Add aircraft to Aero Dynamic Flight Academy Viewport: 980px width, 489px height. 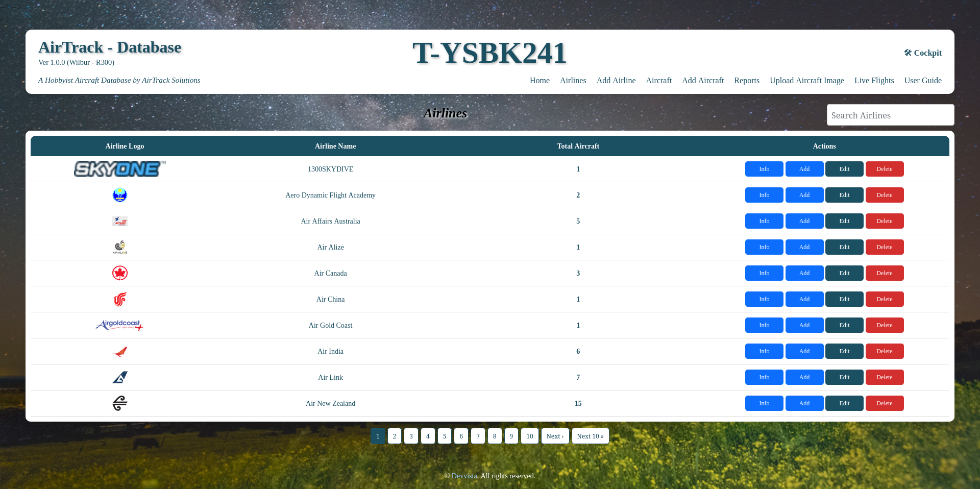[804, 195]
